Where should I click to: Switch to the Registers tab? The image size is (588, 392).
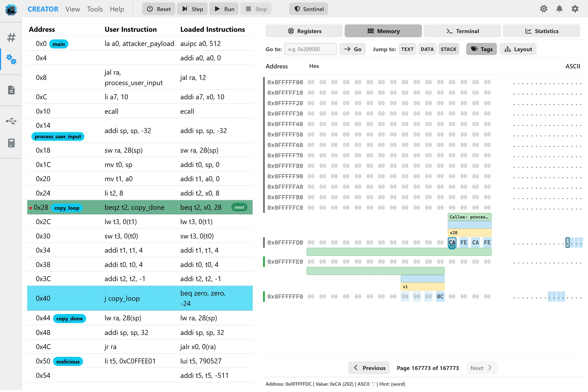click(x=304, y=31)
